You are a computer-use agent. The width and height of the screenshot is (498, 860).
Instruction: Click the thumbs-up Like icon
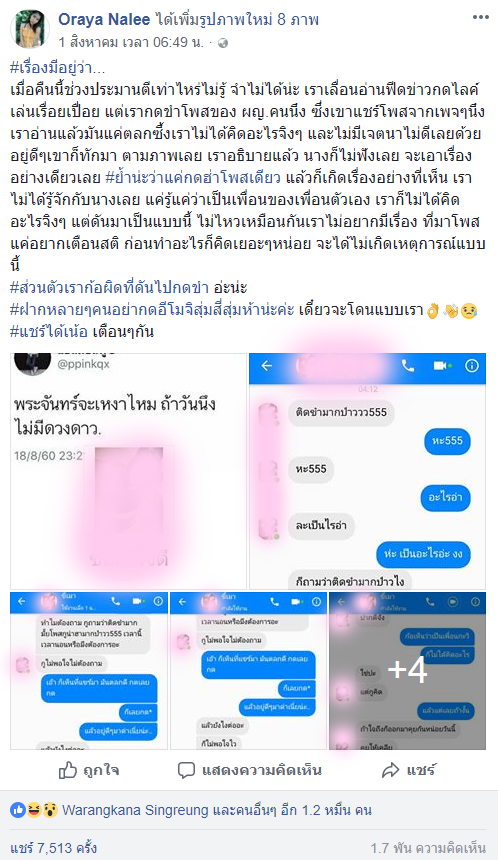[67, 770]
